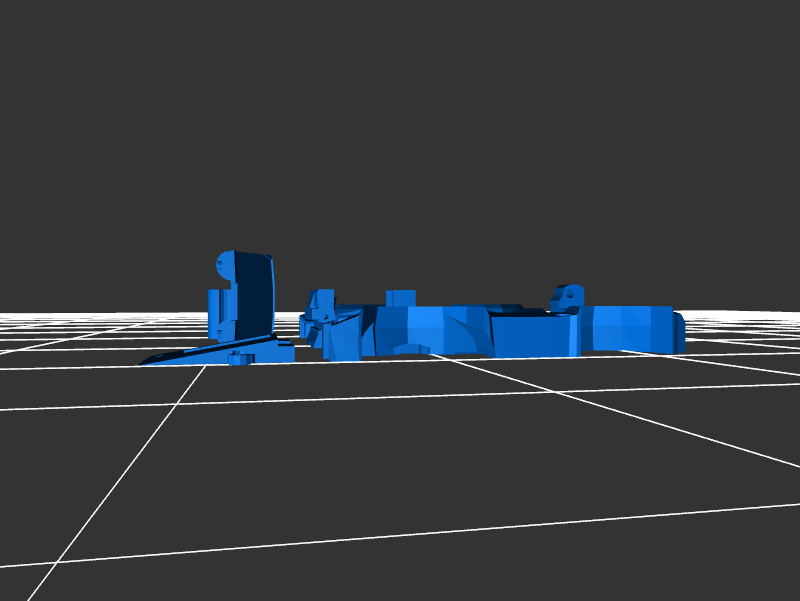Select the rightmost rounded blue block
Screen dimensions: 800x601
click(x=628, y=328)
